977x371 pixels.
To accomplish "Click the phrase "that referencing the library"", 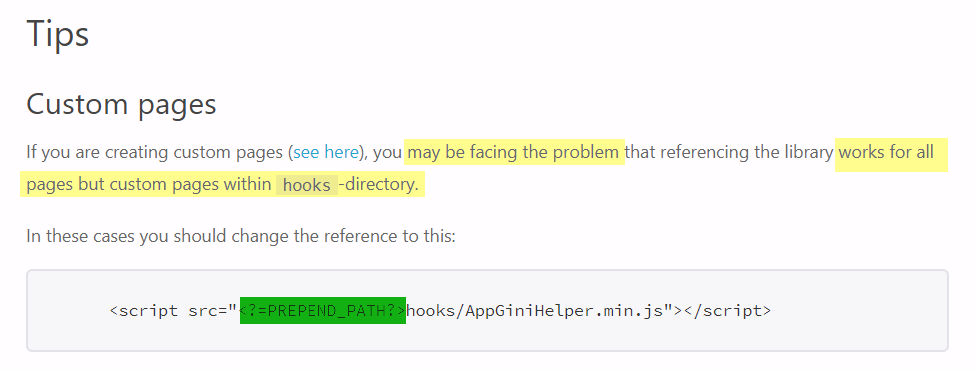I will [729, 152].
